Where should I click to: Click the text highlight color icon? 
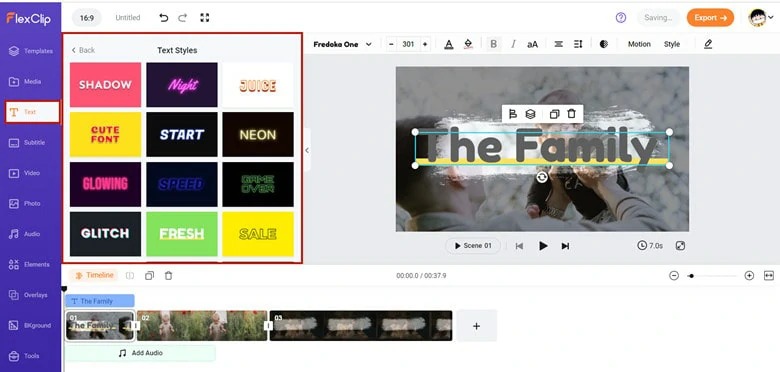[x=468, y=44]
